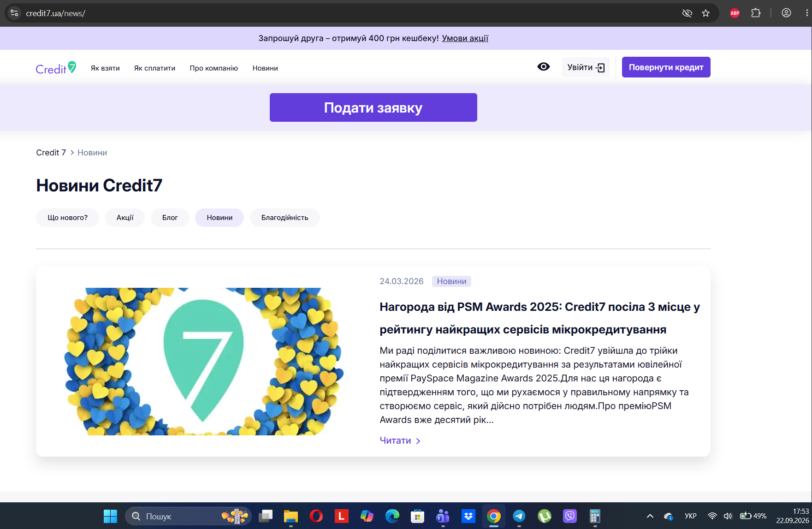This screenshot has height=529, width=812.
Task: Open the Про компанію menu item
Action: pos(214,68)
